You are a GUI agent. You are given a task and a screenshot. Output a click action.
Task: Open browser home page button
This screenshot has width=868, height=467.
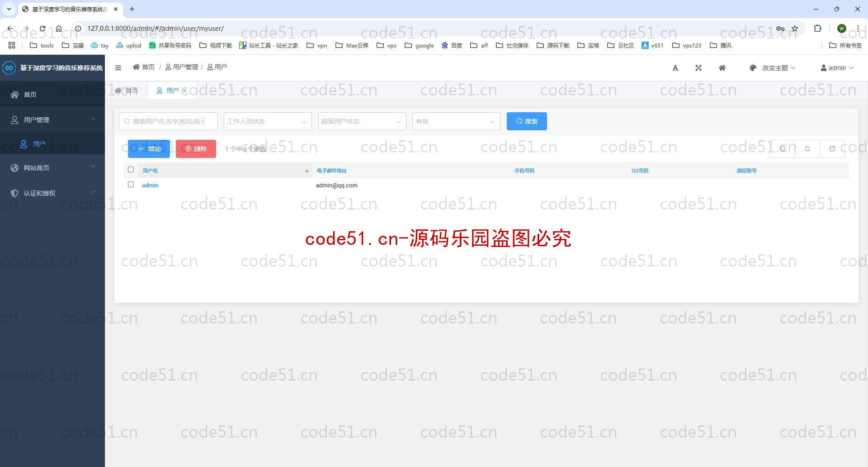point(59,29)
